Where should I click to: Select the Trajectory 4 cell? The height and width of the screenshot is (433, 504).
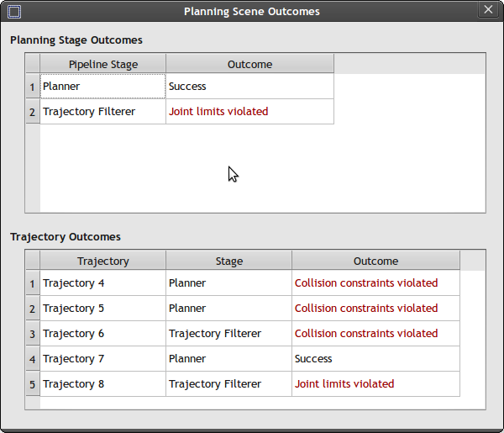click(102, 283)
